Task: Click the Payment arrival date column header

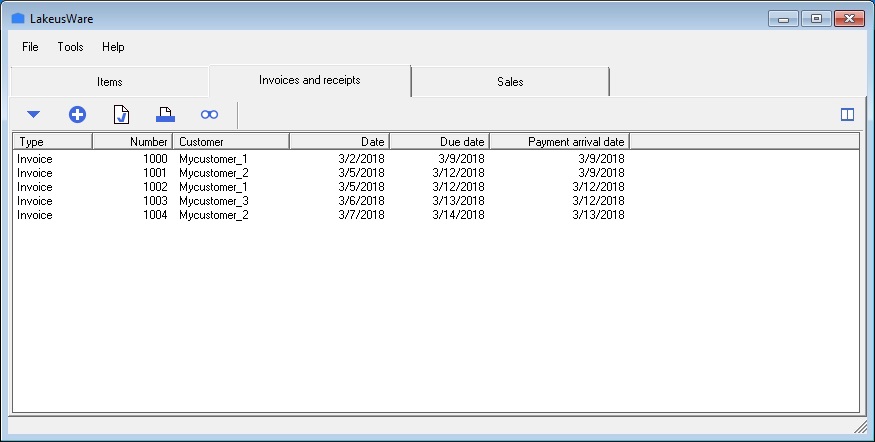Action: tap(559, 142)
